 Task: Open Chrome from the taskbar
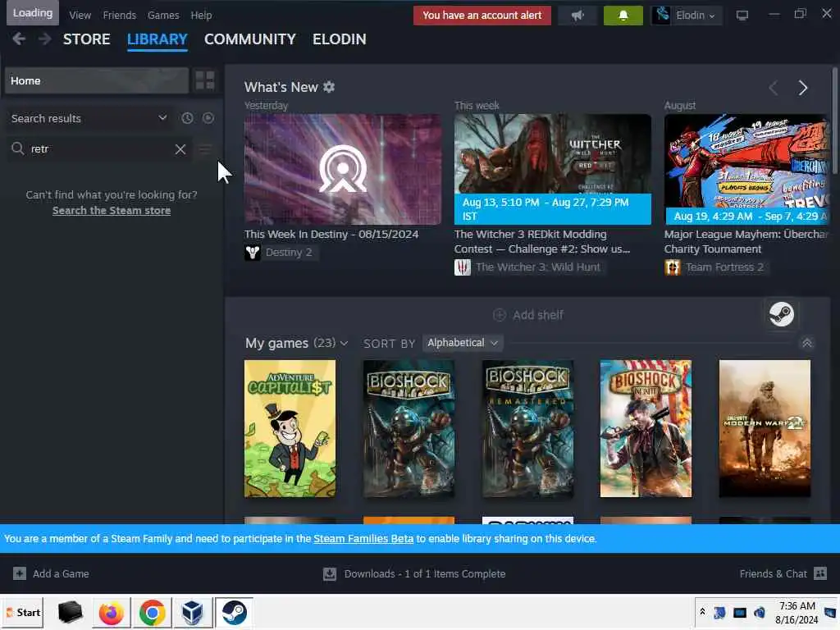coord(152,612)
